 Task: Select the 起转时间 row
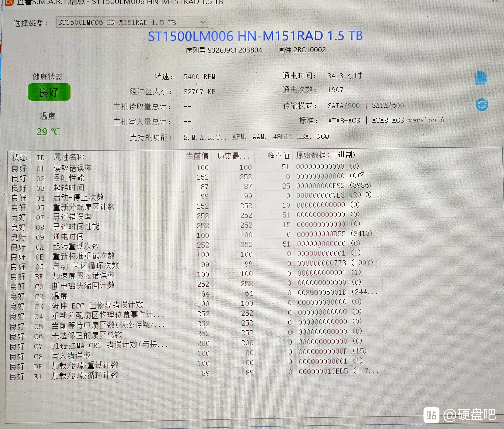pos(195,187)
